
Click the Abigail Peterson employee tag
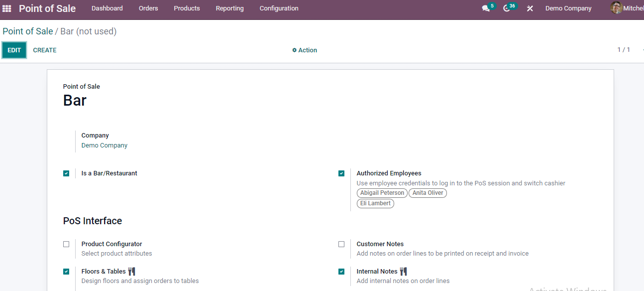pyautogui.click(x=382, y=193)
